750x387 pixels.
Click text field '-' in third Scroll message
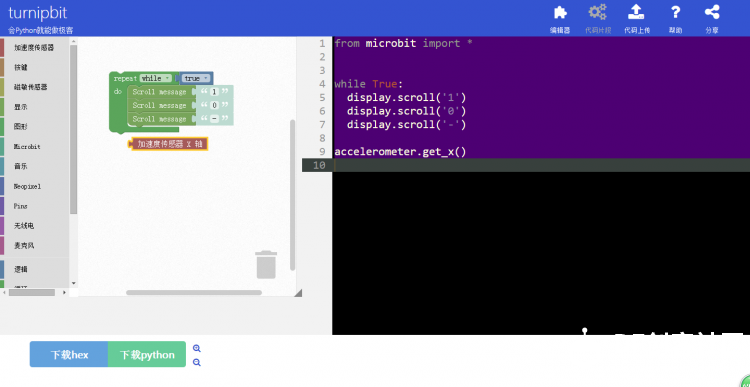click(x=214, y=119)
